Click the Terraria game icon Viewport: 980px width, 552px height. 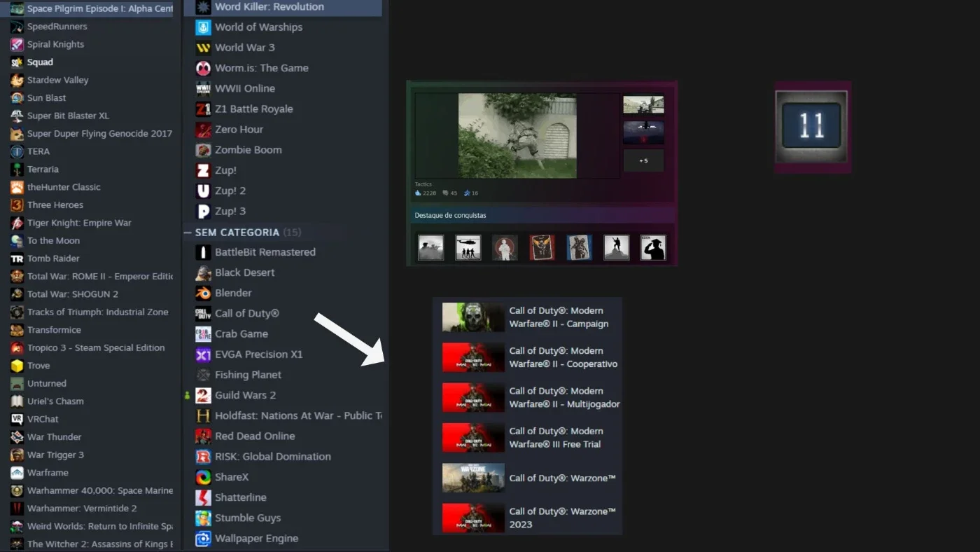(x=17, y=170)
